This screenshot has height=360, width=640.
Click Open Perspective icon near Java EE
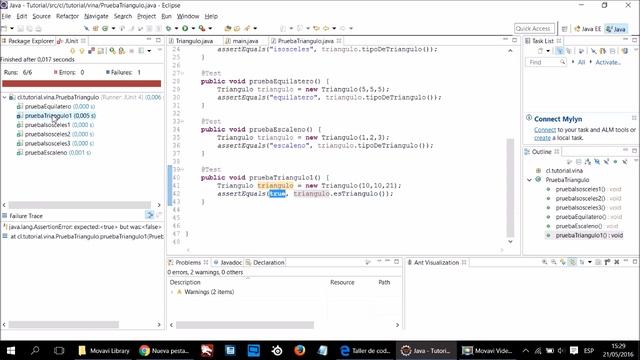click(564, 29)
